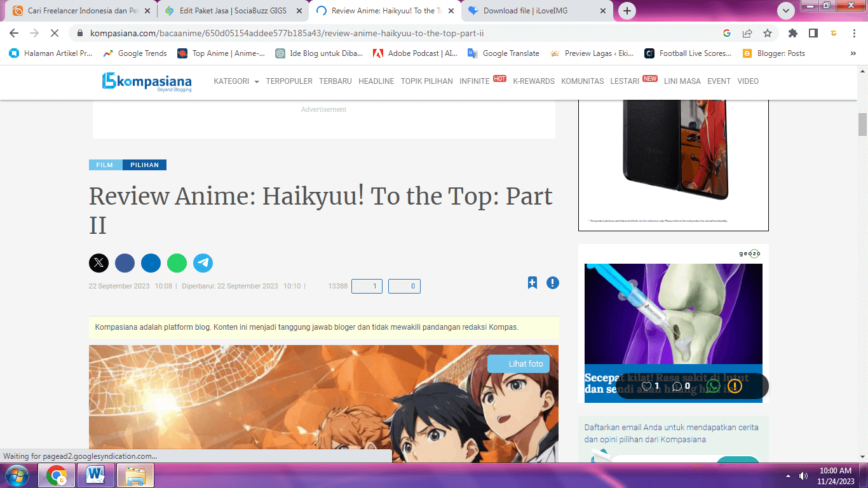
Task: Close the Review Anime Haikyuu tab
Action: tap(451, 11)
